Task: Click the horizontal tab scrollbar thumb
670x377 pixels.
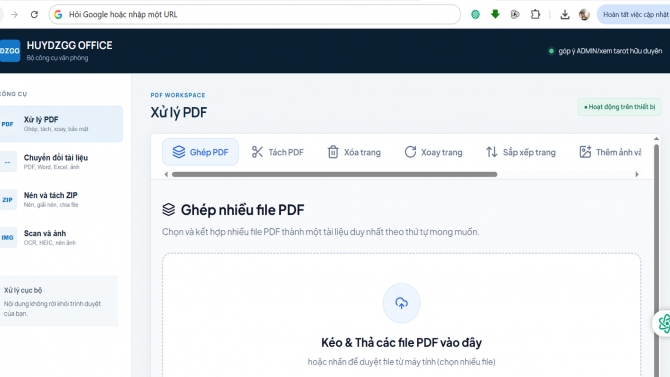Action: [x=334, y=174]
